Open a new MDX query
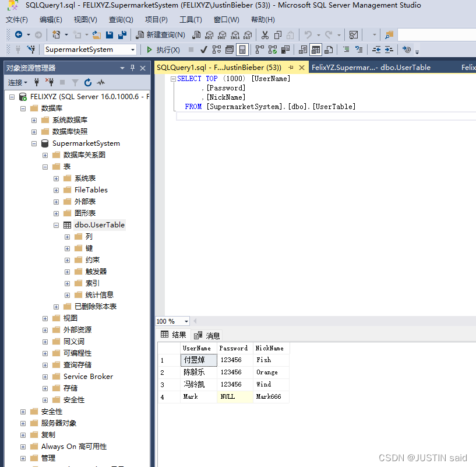Viewport: 476px width, 467px height. click(x=209, y=35)
